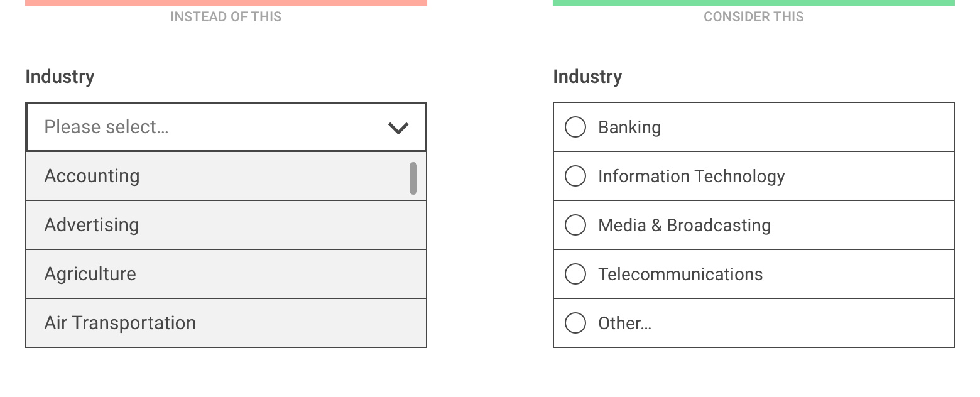
Task: Select the Telecommunications radio button circle
Action: tap(575, 274)
